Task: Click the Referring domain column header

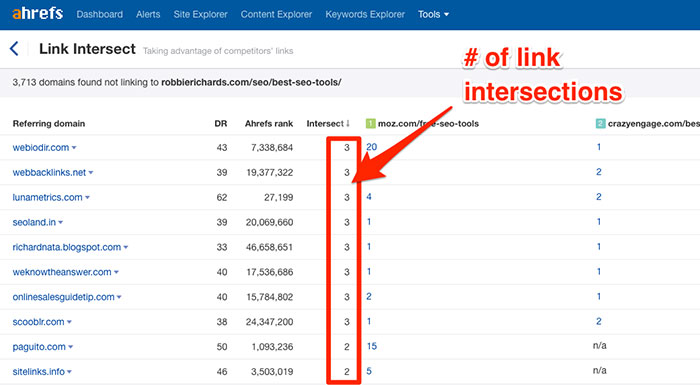Action: pyautogui.click(x=49, y=124)
